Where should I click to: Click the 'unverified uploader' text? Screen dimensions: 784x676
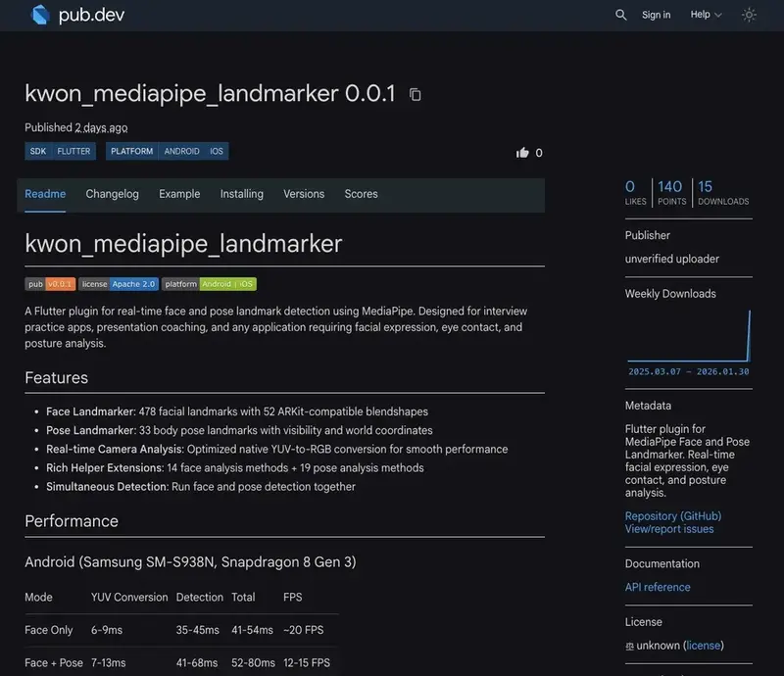[671, 259]
